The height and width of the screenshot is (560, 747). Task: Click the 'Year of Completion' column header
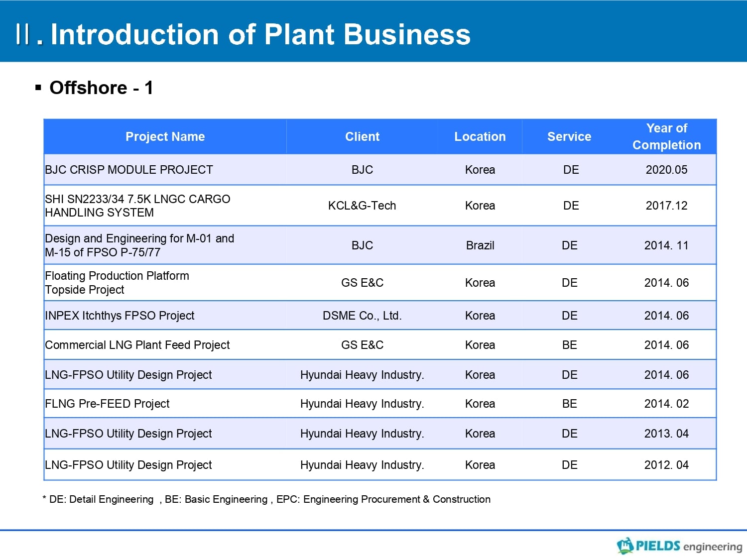point(666,136)
